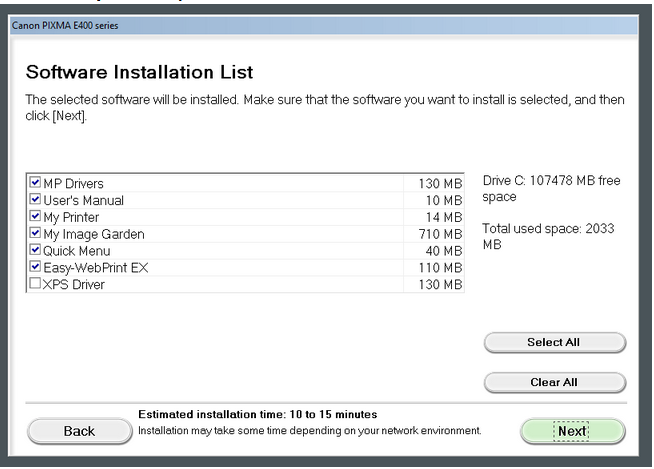Go back with the Back button
The height and width of the screenshot is (469, 654).
79,431
